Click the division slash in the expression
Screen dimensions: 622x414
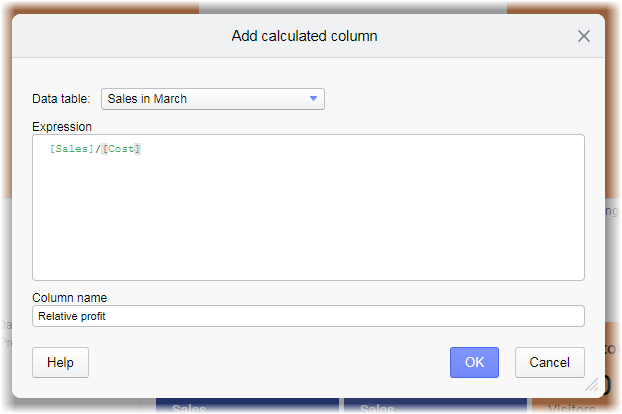click(x=98, y=149)
